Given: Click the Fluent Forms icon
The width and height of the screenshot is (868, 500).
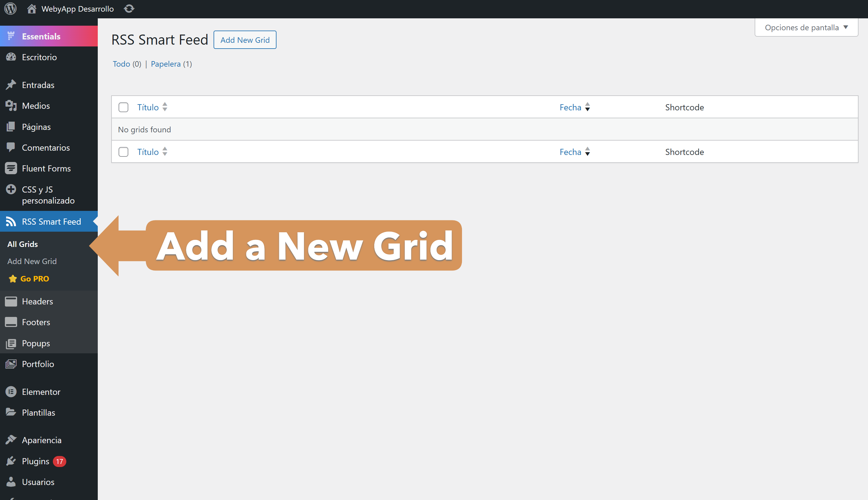Looking at the screenshot, I should click(11, 168).
